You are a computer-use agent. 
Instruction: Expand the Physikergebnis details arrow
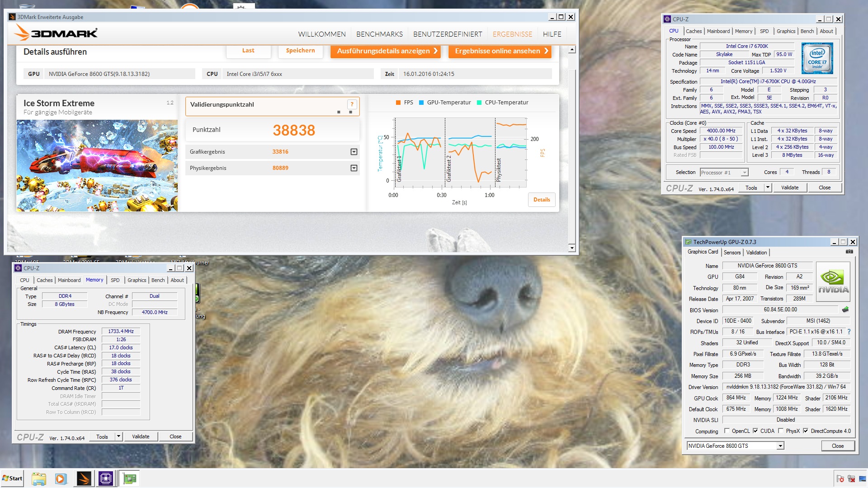[x=354, y=168]
